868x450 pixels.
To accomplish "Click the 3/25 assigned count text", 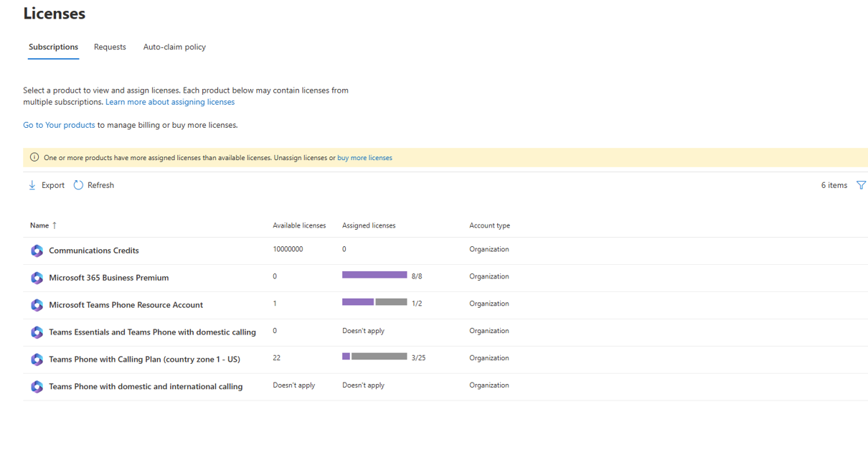I will point(418,358).
